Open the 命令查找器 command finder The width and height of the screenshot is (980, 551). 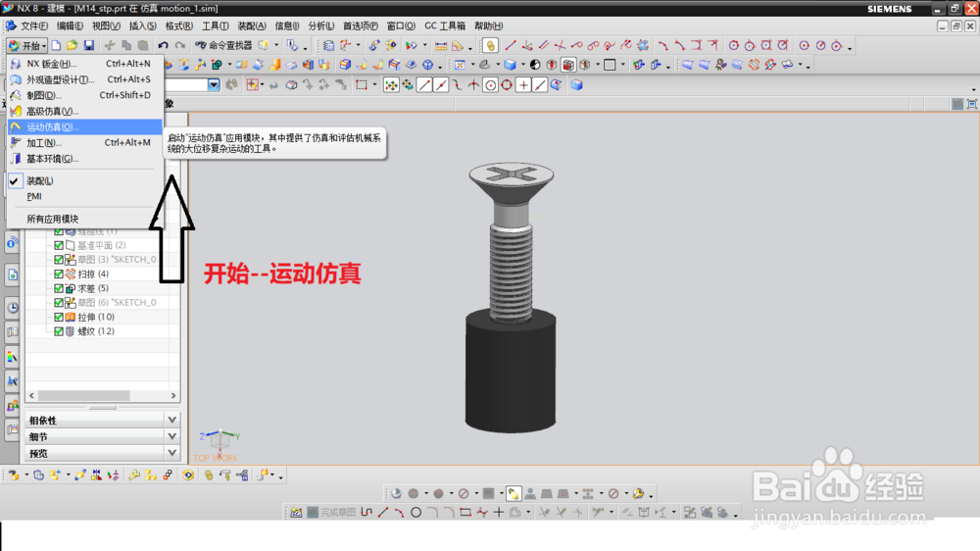tap(223, 46)
